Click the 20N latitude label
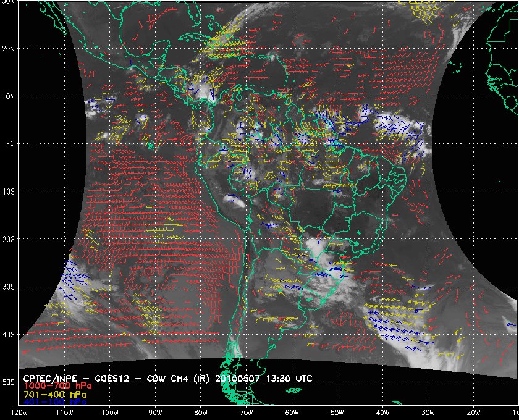 (x=9, y=49)
